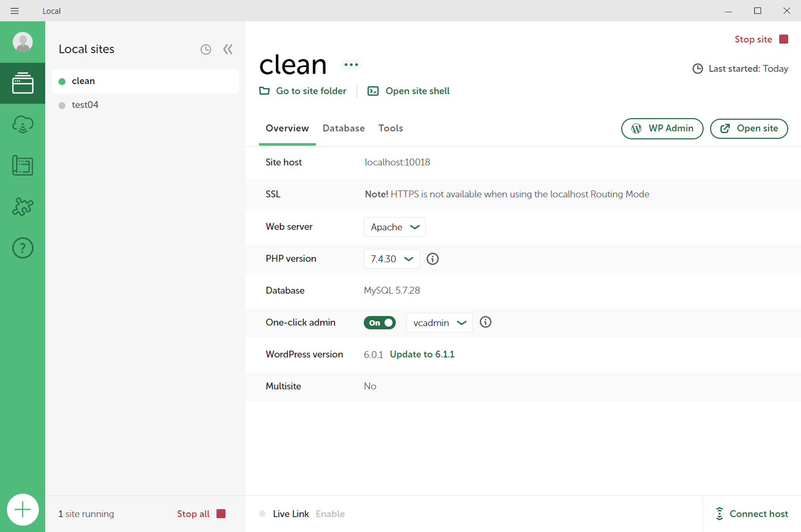The width and height of the screenshot is (801, 532).
Task: Close the Local window
Action: click(x=787, y=11)
